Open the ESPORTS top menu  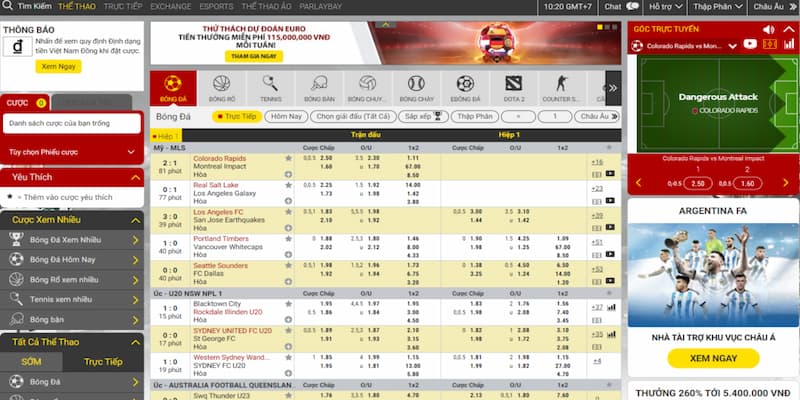point(216,7)
